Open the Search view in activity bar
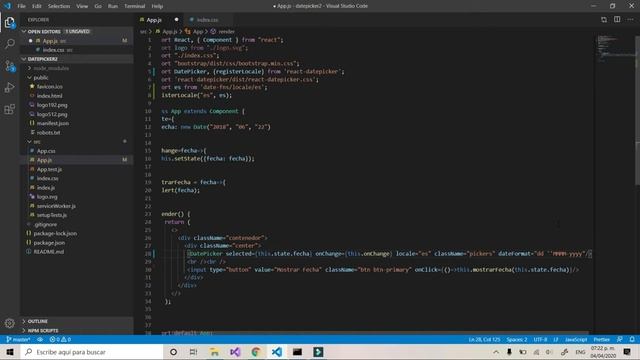640x360 pixels. pyautogui.click(x=9, y=44)
